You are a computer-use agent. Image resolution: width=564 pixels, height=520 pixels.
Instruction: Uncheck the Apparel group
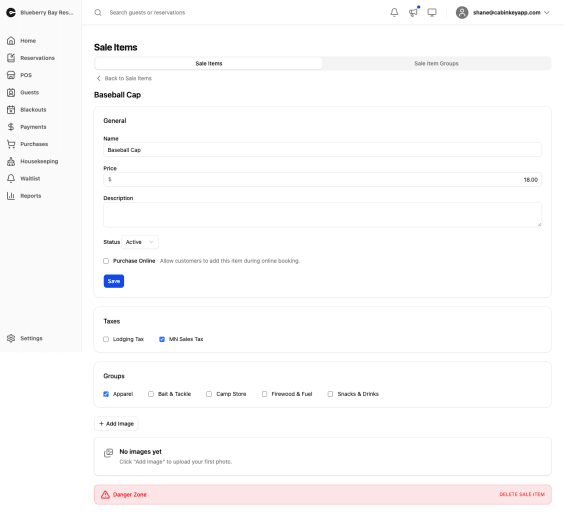click(106, 394)
